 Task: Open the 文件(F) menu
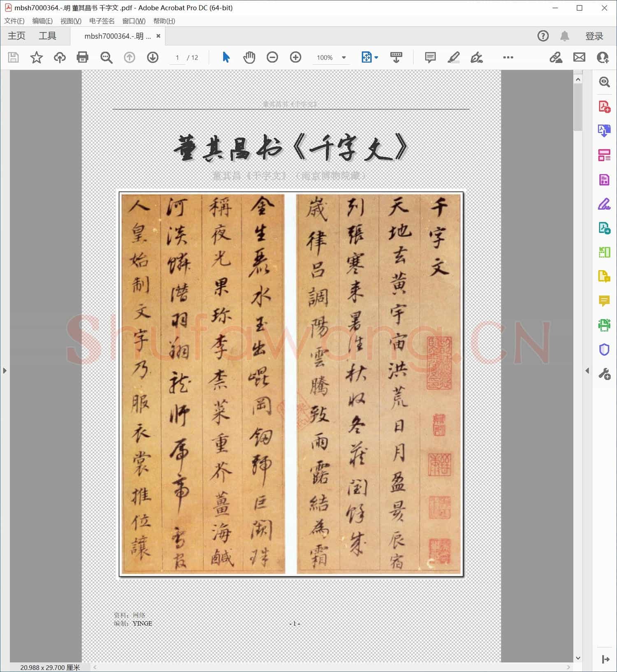[x=14, y=21]
